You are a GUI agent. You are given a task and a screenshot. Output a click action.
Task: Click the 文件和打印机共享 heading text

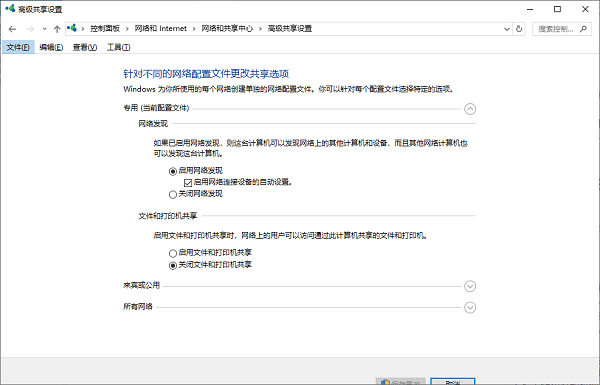pyautogui.click(x=168, y=216)
